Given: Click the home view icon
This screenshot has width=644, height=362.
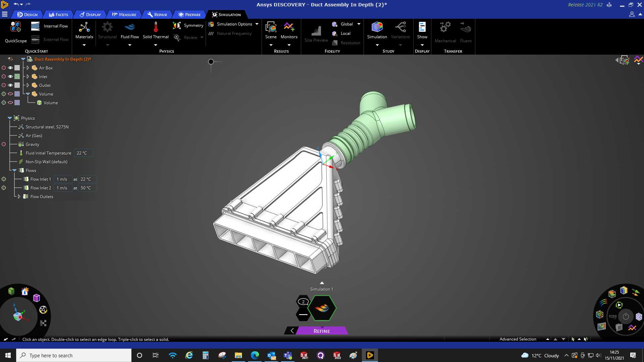Looking at the screenshot, I should pyautogui.click(x=25, y=291).
